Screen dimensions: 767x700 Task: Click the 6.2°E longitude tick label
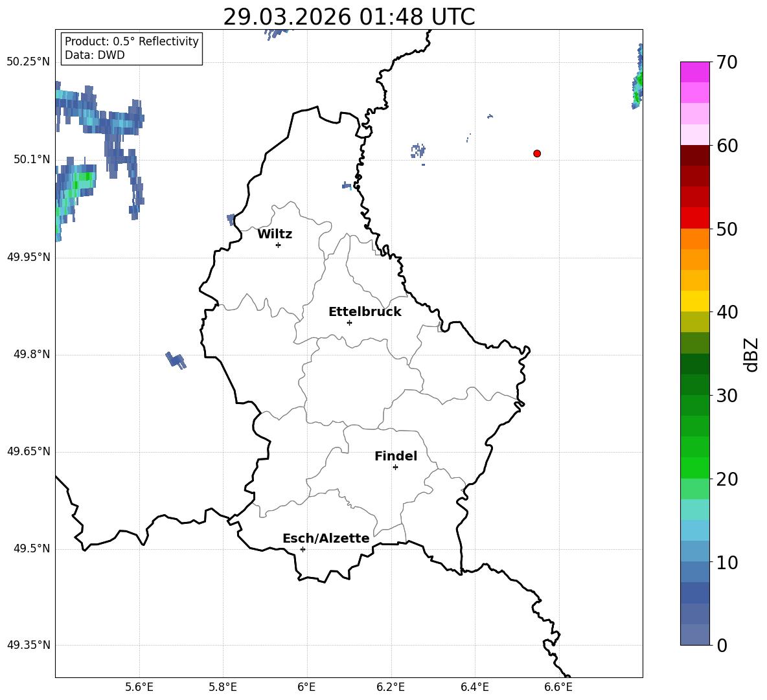click(x=391, y=687)
